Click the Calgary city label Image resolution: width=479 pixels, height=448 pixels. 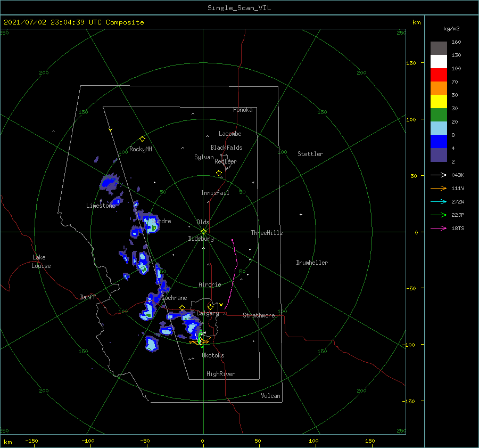tap(208, 313)
